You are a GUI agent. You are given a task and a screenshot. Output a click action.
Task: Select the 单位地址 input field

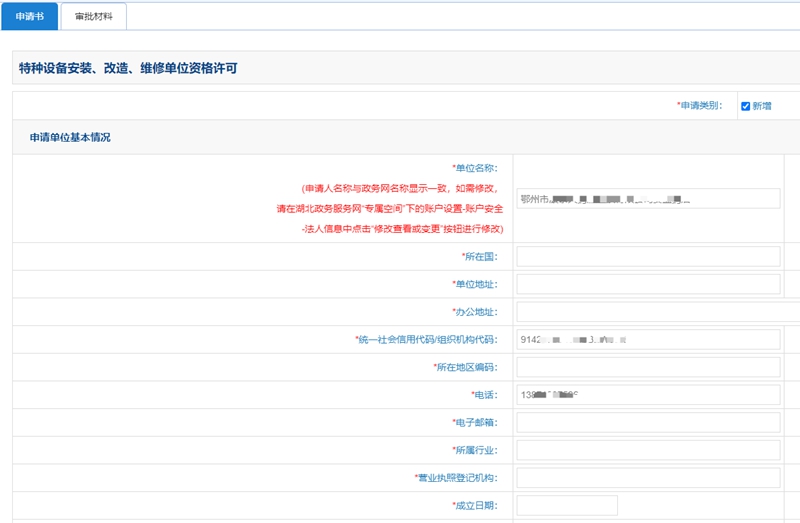(x=648, y=284)
